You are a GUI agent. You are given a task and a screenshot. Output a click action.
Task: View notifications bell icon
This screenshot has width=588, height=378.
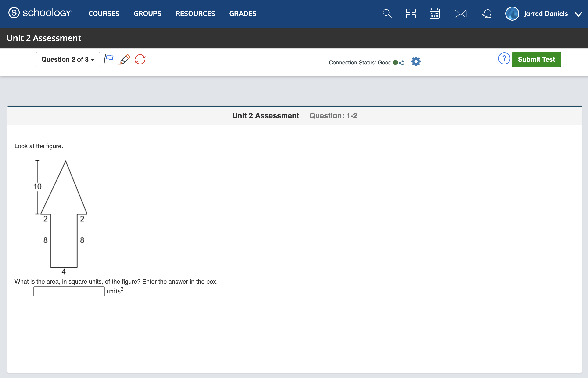click(x=487, y=14)
